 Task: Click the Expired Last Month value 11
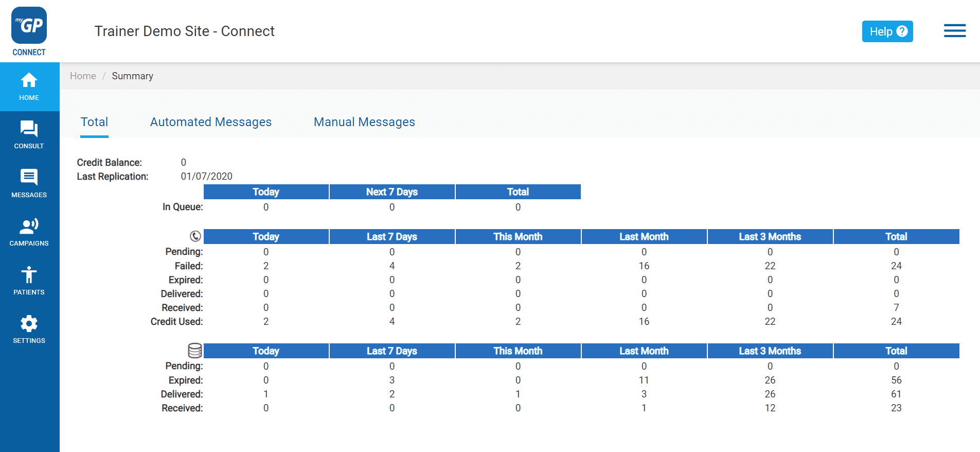[644, 380]
